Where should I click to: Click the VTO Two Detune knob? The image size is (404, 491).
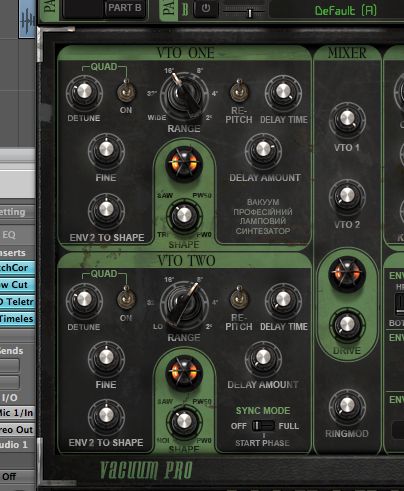(84, 300)
